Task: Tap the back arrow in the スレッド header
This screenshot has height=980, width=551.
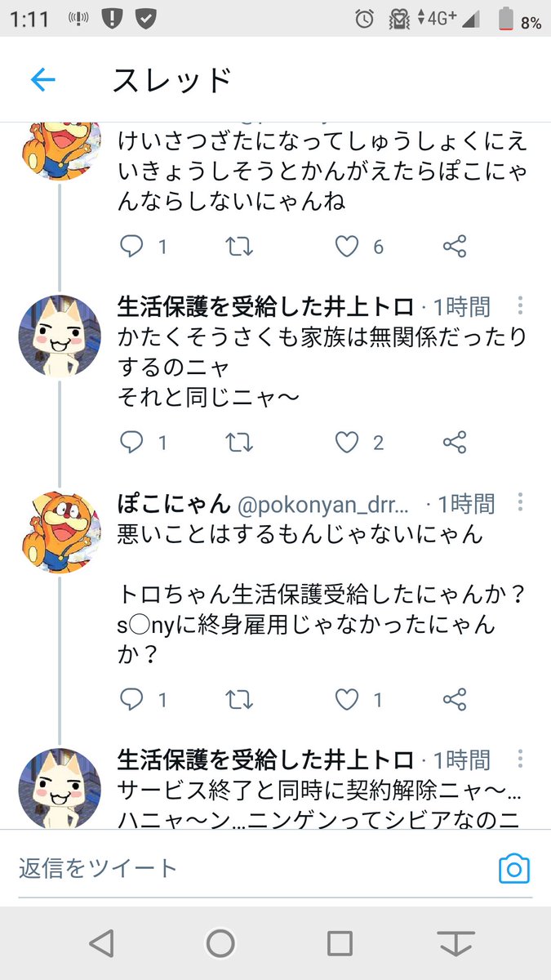Action: (42, 79)
